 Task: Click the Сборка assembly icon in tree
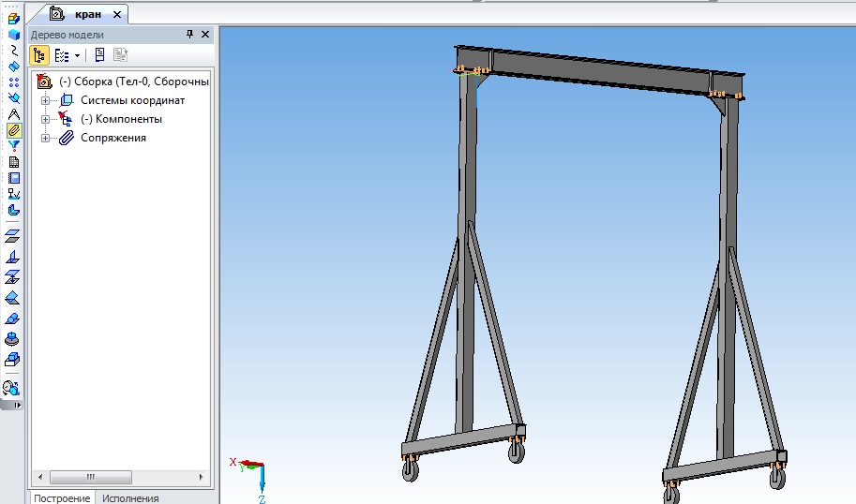coord(44,82)
